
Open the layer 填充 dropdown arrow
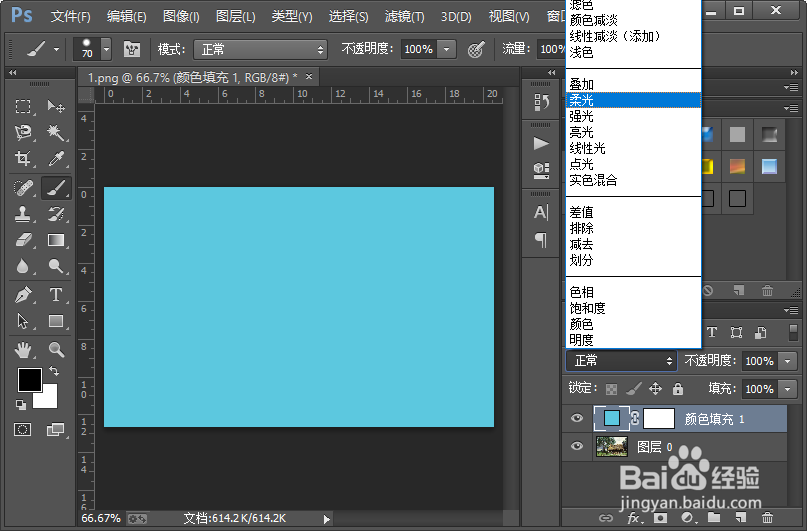tap(787, 389)
